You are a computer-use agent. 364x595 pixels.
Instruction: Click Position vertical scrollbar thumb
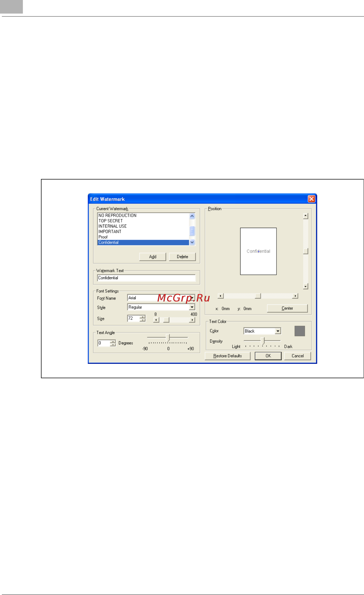tap(306, 251)
